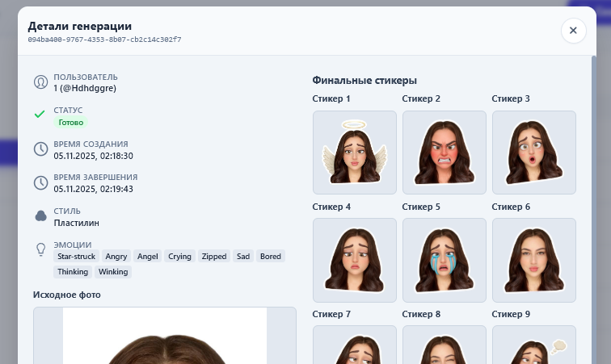Open Sticker 8 thumbnail

pos(445,345)
